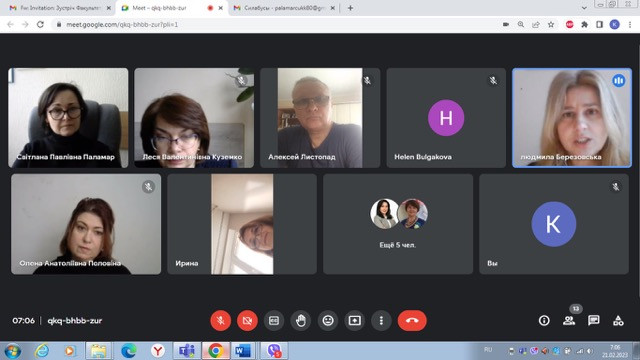Select Ирина video tile
The height and width of the screenshot is (360, 640).
242,224
